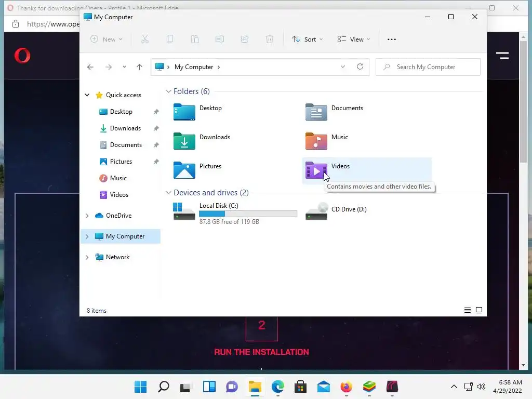Click the site lock icon in Edge
Screen dimensions: 532x399
[x=16, y=24]
